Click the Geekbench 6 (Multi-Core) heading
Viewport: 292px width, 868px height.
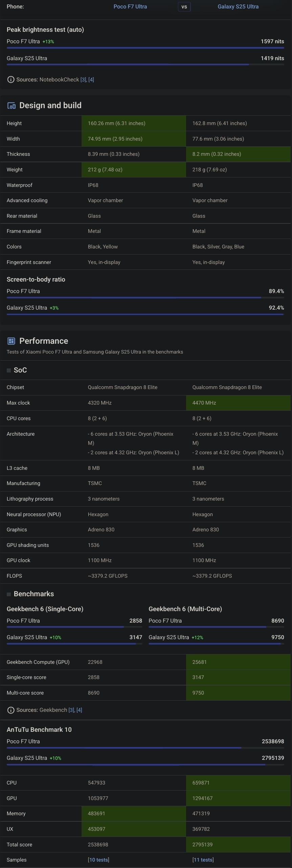coord(185,609)
